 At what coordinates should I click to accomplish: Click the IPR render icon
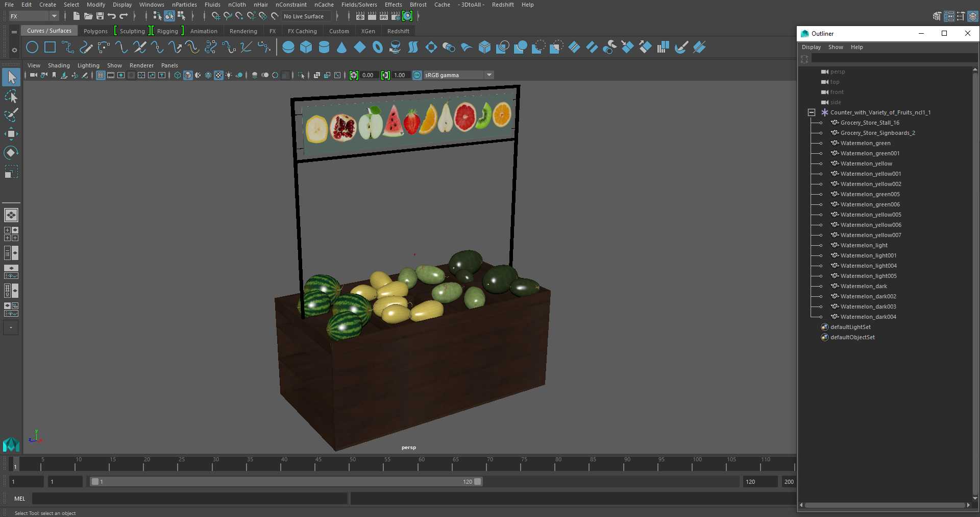coord(384,16)
